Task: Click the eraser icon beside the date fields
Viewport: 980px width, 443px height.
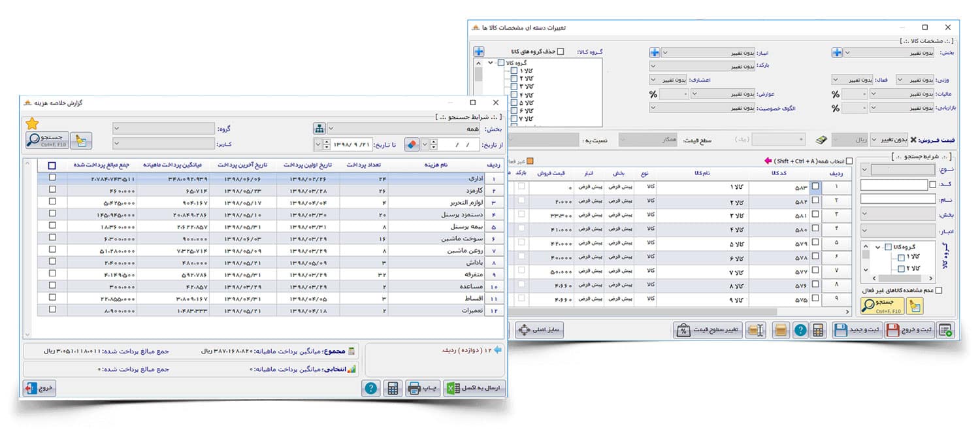Action: pos(412,144)
